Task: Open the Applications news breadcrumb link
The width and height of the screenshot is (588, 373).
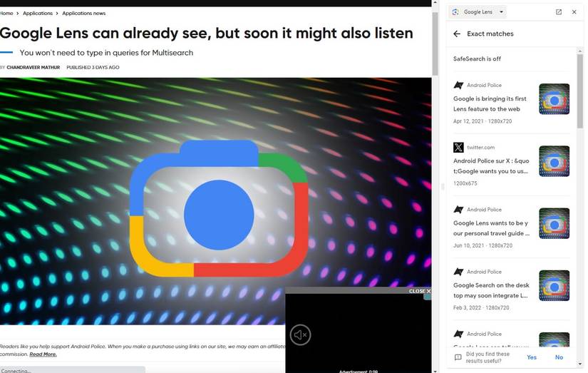Action: tap(83, 13)
